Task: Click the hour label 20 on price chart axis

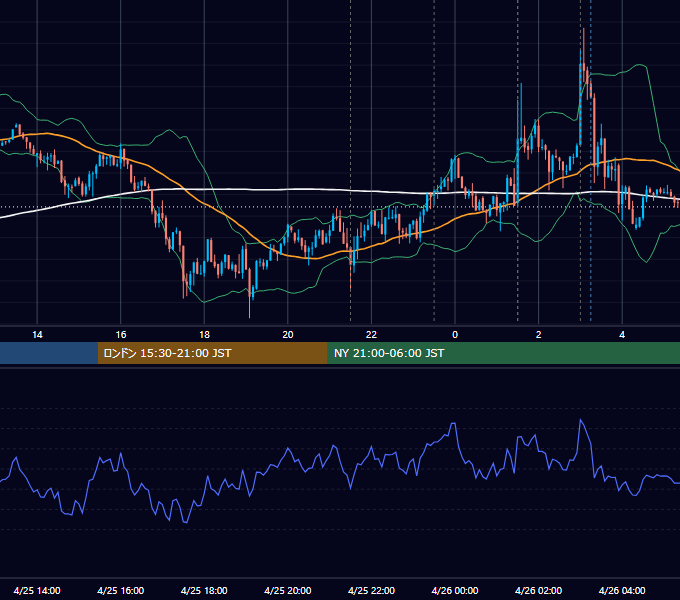Action: [288, 335]
